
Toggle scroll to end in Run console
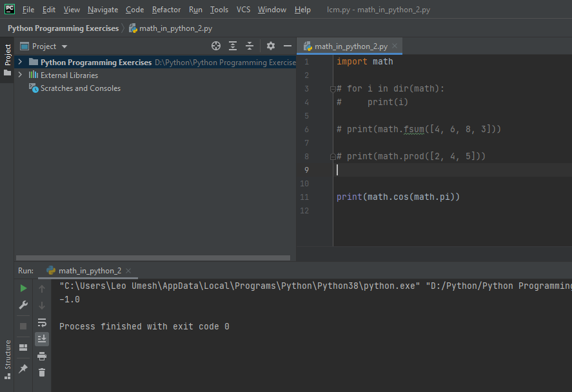click(x=42, y=339)
